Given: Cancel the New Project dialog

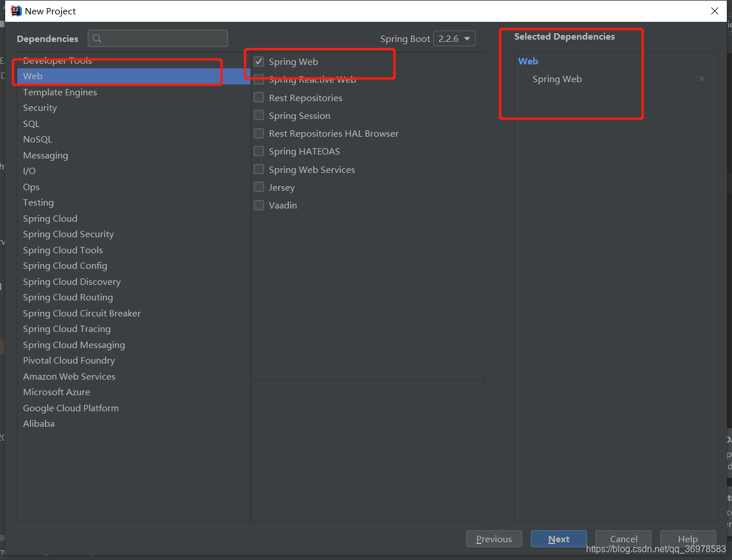Looking at the screenshot, I should (623, 539).
